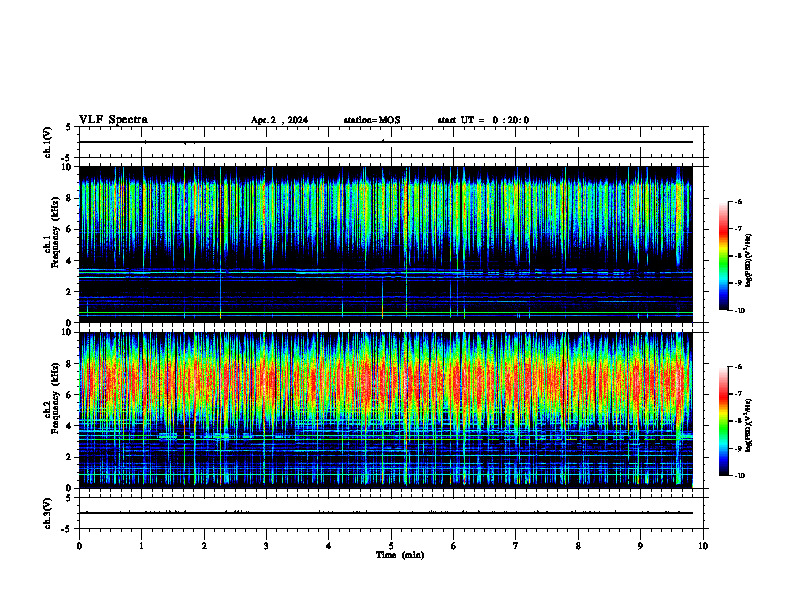Click the ch.1 spectrogram panel
Screen dimensions: 792x612
[386, 244]
